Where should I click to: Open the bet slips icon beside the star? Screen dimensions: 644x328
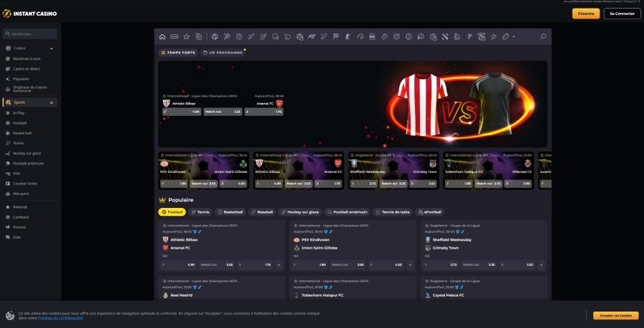pos(199,37)
